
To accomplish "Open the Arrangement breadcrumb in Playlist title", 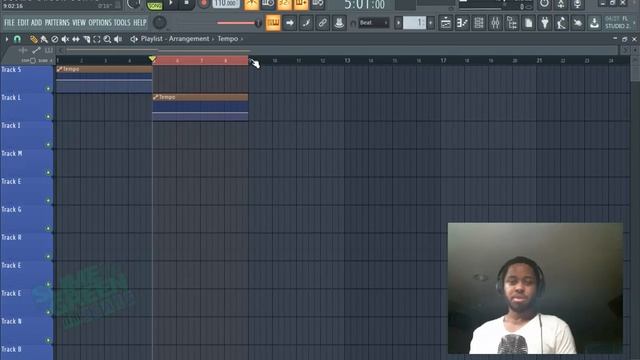I will (x=189, y=39).
